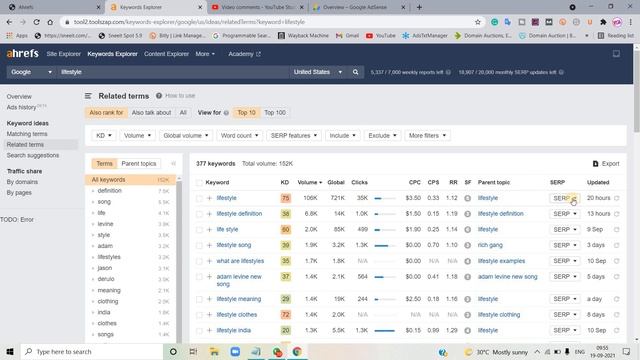640x360 pixels.
Task: Open Content Explorer in top navigation
Action: (x=166, y=54)
